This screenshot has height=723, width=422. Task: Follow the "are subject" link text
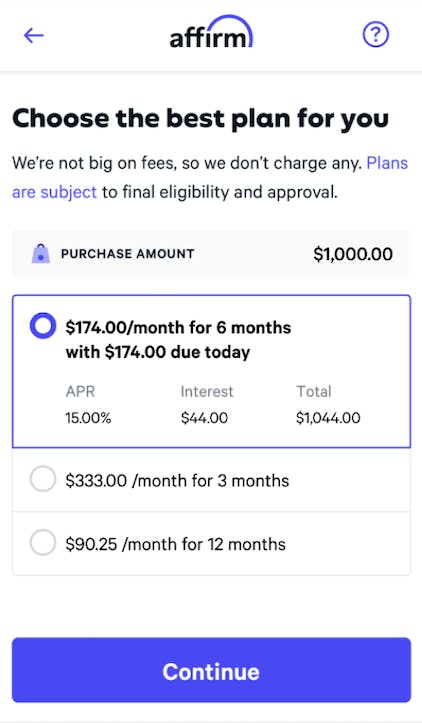(54, 192)
